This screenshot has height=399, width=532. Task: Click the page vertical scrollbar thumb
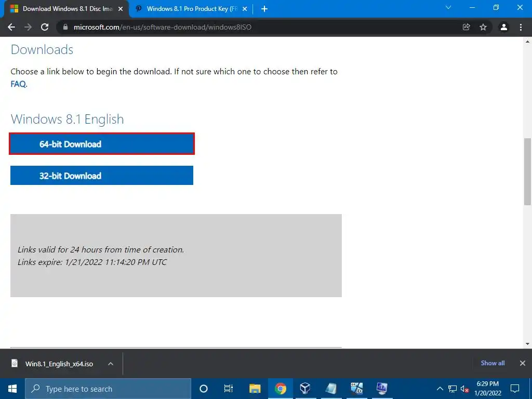click(x=528, y=171)
